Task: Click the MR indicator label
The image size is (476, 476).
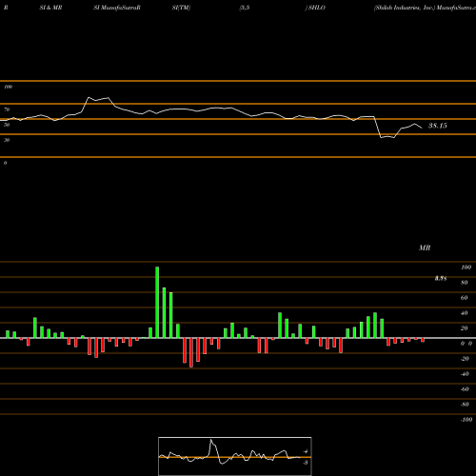Action: point(425,248)
